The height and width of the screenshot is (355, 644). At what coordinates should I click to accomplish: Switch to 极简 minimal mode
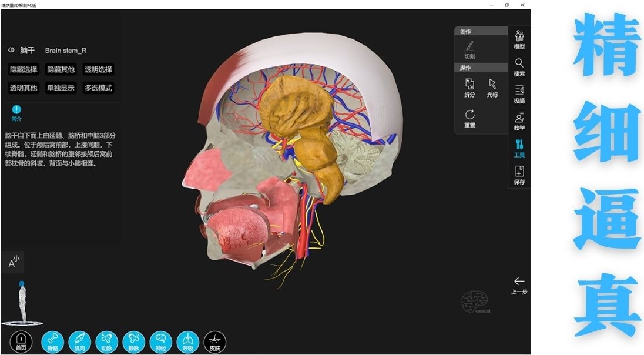click(x=519, y=94)
